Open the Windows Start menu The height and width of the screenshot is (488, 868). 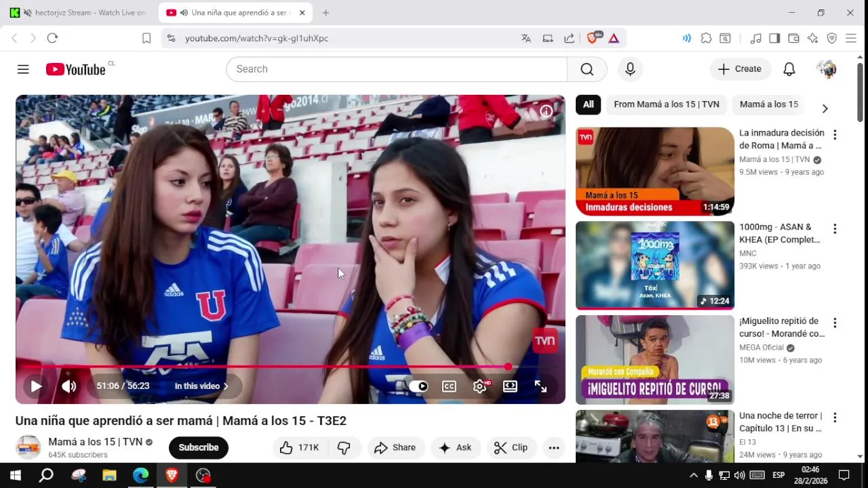15,475
